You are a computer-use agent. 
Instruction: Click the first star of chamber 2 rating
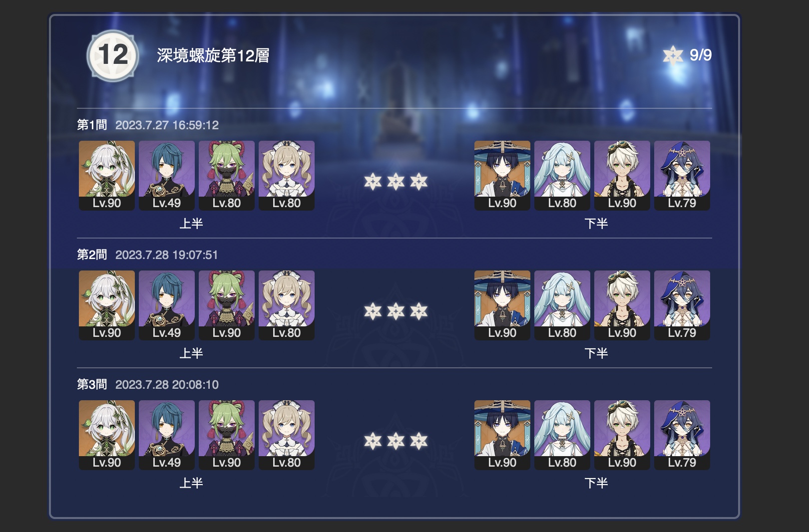coord(373,311)
